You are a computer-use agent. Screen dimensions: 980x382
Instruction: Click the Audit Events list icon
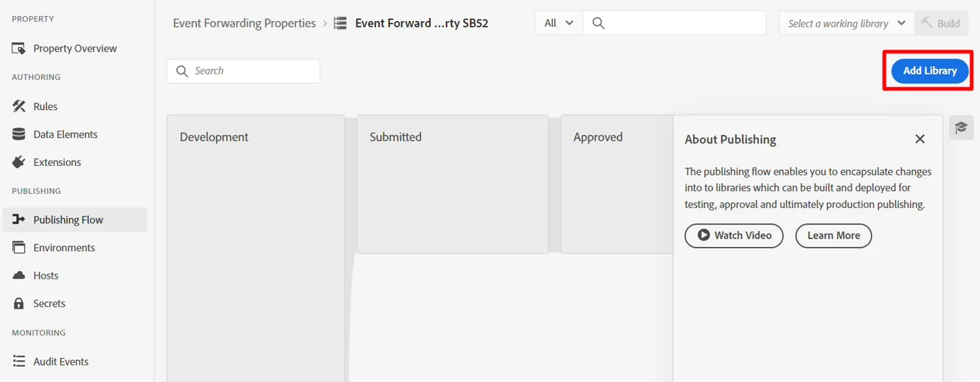[x=19, y=362]
